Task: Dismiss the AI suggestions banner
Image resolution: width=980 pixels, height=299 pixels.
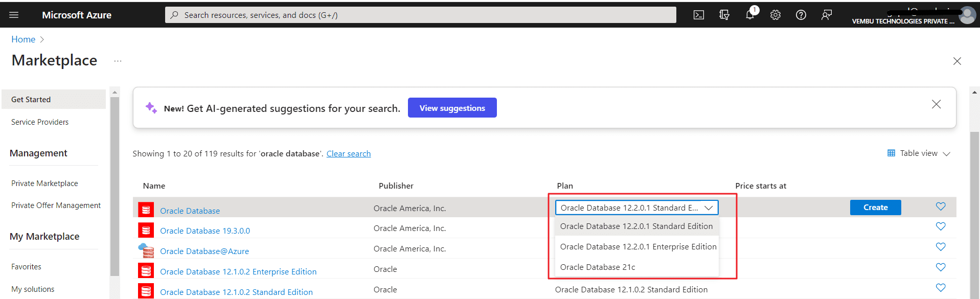Action: coord(937,104)
